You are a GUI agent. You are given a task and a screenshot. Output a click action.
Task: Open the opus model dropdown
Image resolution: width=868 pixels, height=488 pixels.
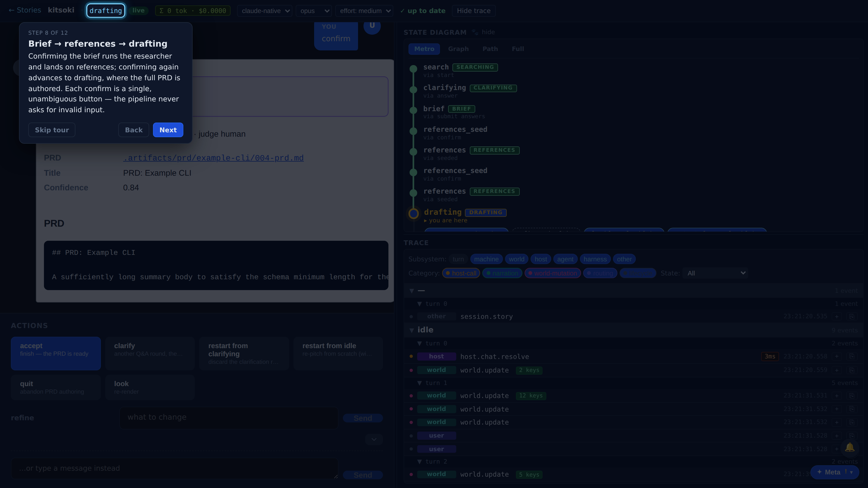coord(314,11)
